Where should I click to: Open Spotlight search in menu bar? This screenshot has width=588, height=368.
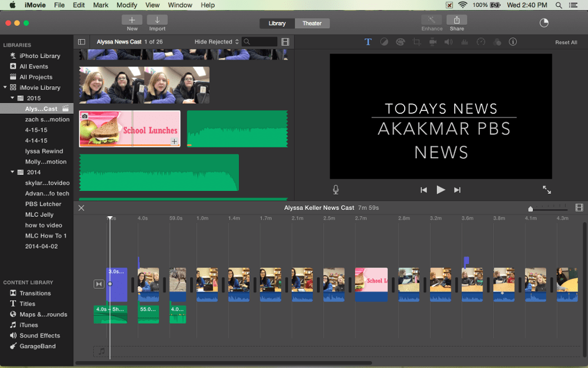pos(559,5)
